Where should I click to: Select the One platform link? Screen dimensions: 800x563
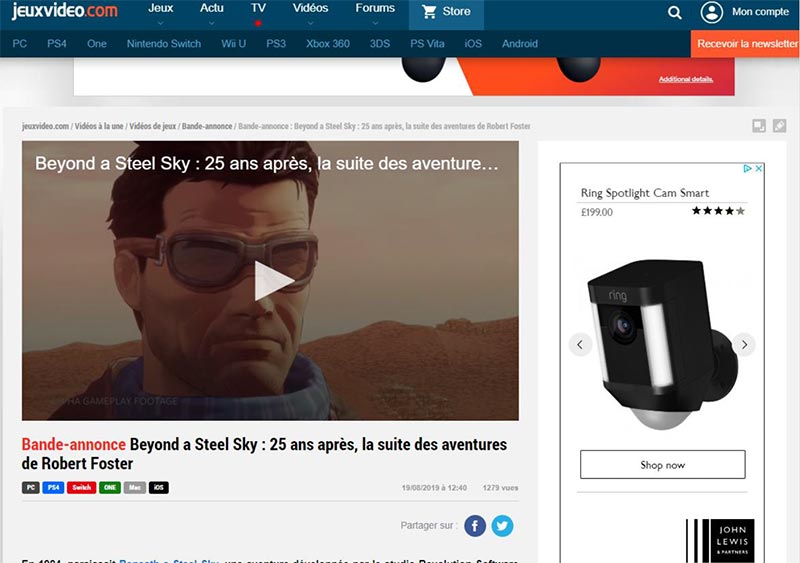click(x=96, y=44)
